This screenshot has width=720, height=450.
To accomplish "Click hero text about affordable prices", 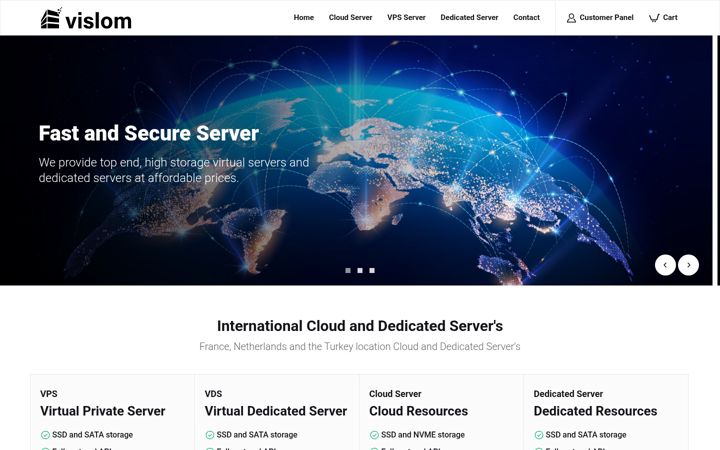I will pyautogui.click(x=174, y=170).
